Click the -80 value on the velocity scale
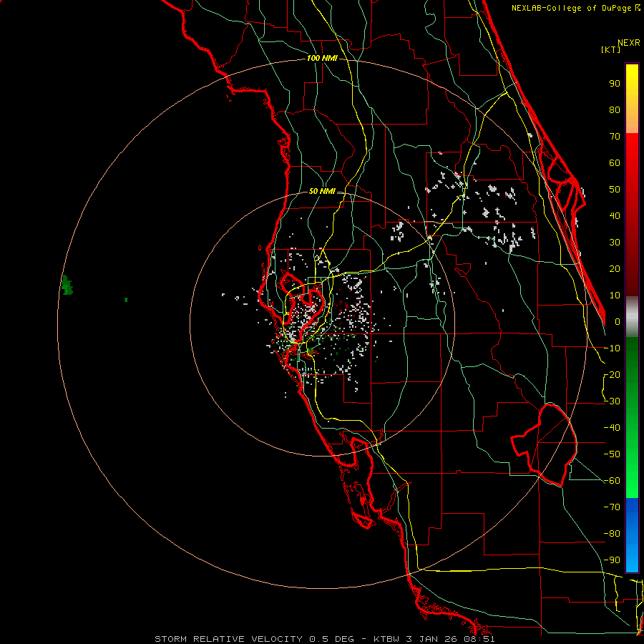The width and height of the screenshot is (644, 644). [x=612, y=534]
